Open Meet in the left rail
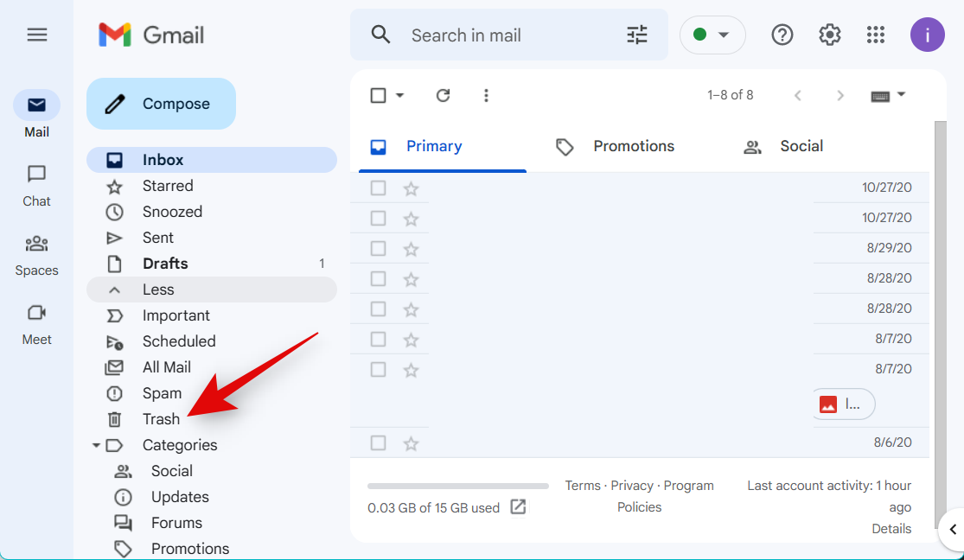The width and height of the screenshot is (964, 560). [x=37, y=325]
